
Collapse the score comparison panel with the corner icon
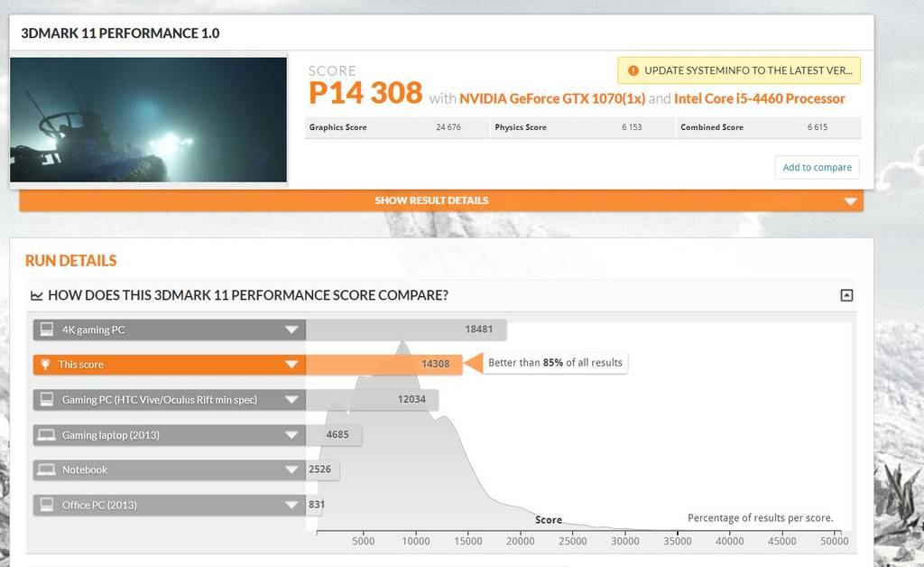[x=846, y=295]
